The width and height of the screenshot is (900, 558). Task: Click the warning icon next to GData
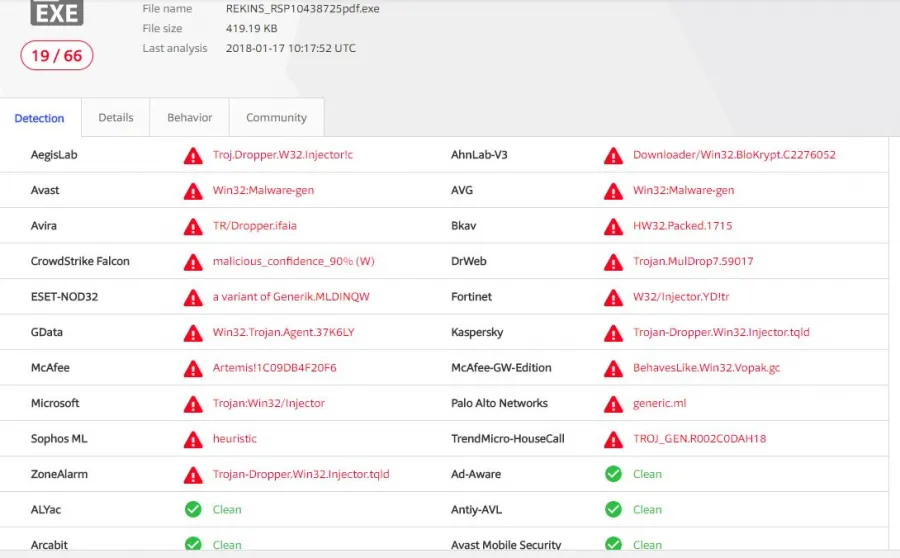(x=193, y=334)
